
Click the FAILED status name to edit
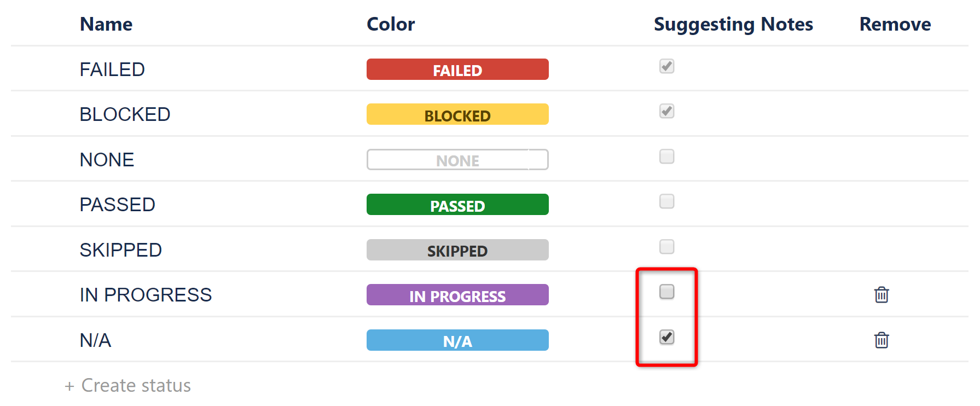tap(112, 69)
